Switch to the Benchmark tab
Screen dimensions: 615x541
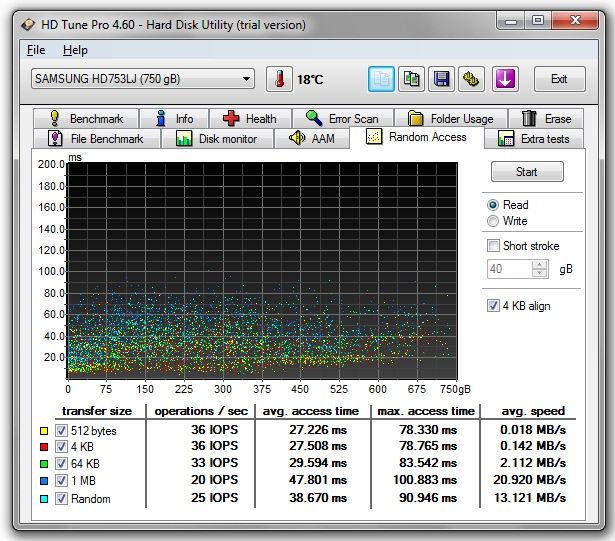(86, 118)
